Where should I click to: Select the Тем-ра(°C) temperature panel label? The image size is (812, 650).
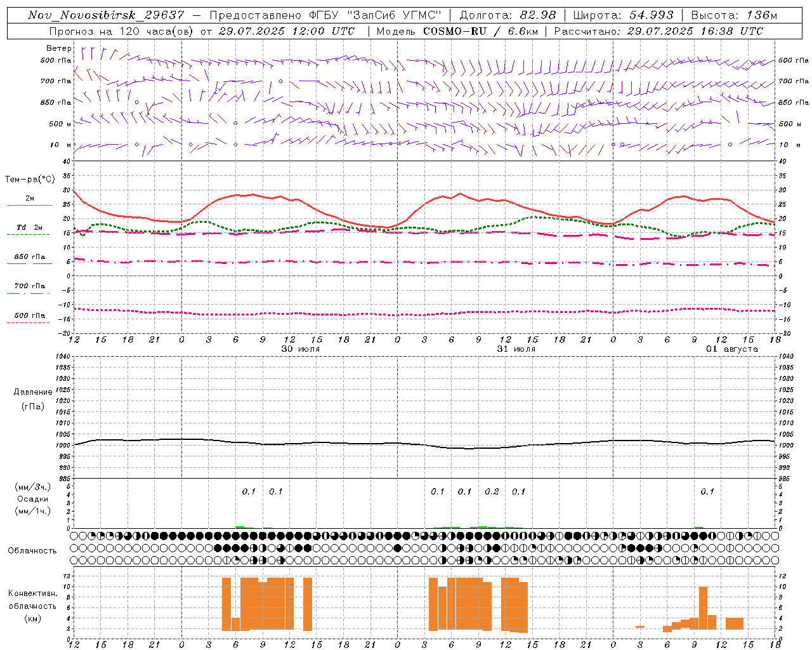(x=30, y=180)
